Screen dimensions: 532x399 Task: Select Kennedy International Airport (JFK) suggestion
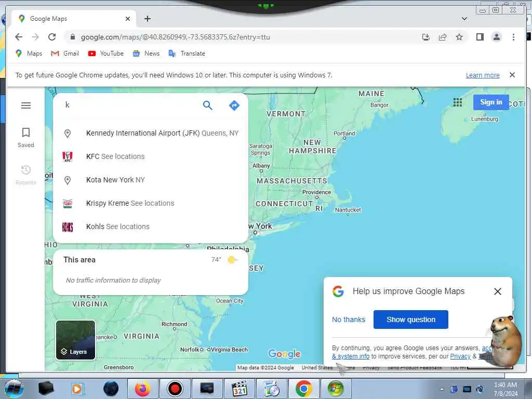pyautogui.click(x=151, y=134)
